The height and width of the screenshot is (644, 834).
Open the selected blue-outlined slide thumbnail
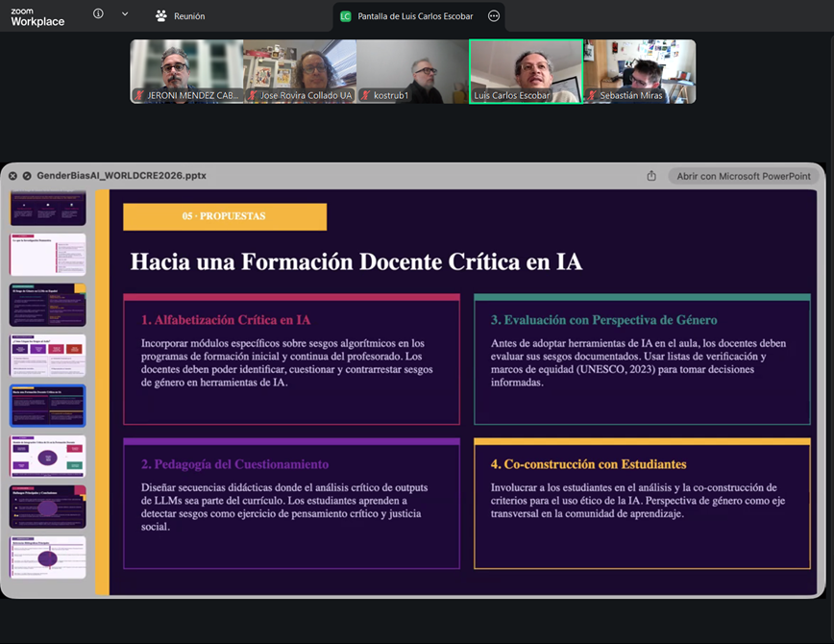[x=48, y=406]
